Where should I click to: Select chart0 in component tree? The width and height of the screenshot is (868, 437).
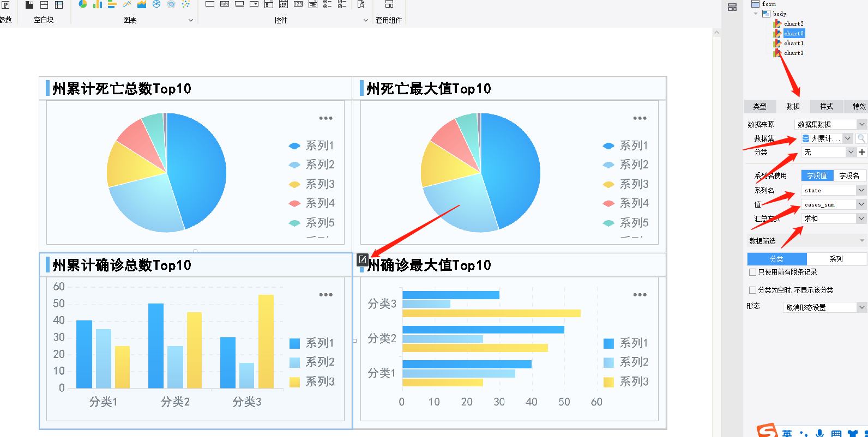(794, 33)
